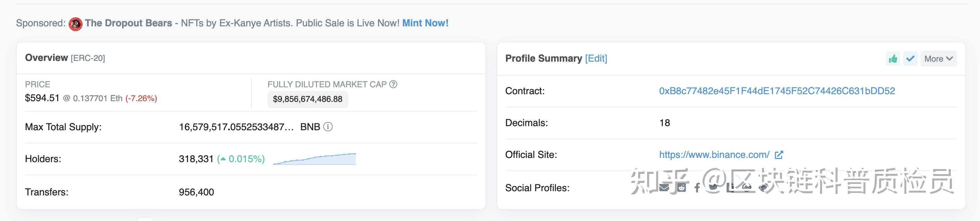Click the truncated Max Total Supply value
Screen dimensions: 980x221
point(236,127)
